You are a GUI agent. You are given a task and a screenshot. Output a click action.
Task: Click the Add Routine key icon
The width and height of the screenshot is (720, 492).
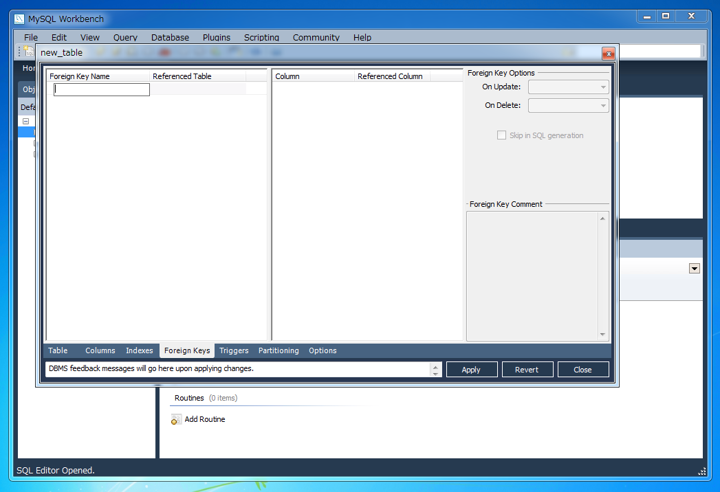pos(176,419)
